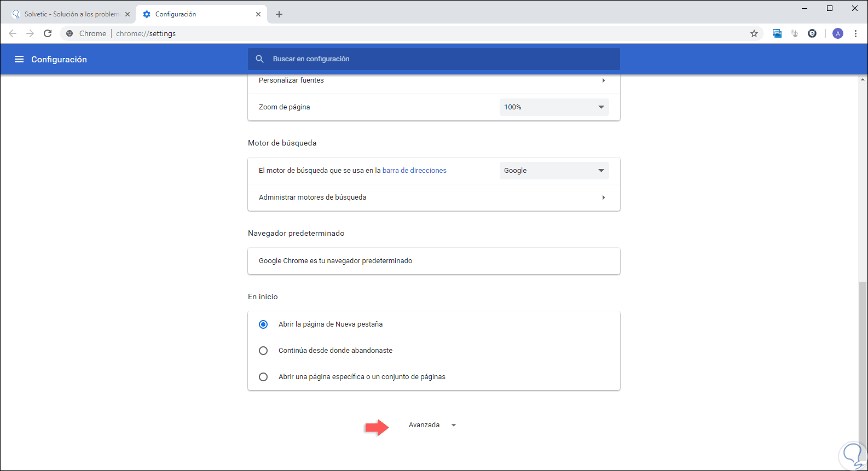
Task: Go back to the previous page
Action: coord(13,33)
